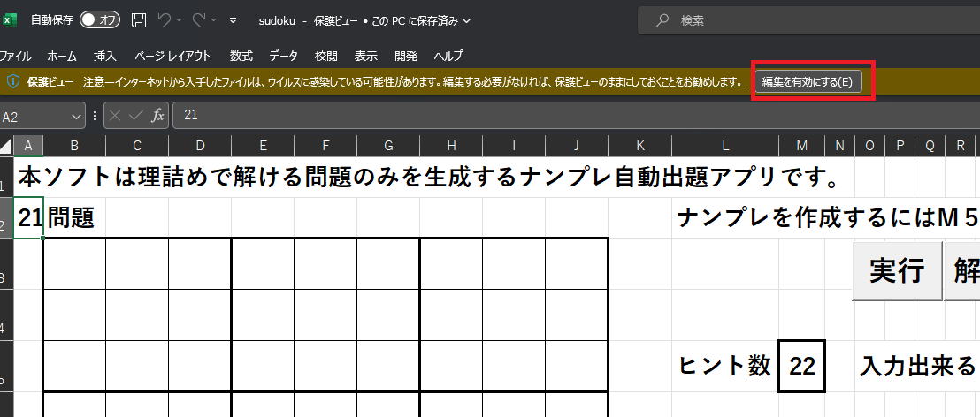This screenshot has height=417, width=980.
Task: Click the Save floppy disk icon
Action: tap(139, 19)
